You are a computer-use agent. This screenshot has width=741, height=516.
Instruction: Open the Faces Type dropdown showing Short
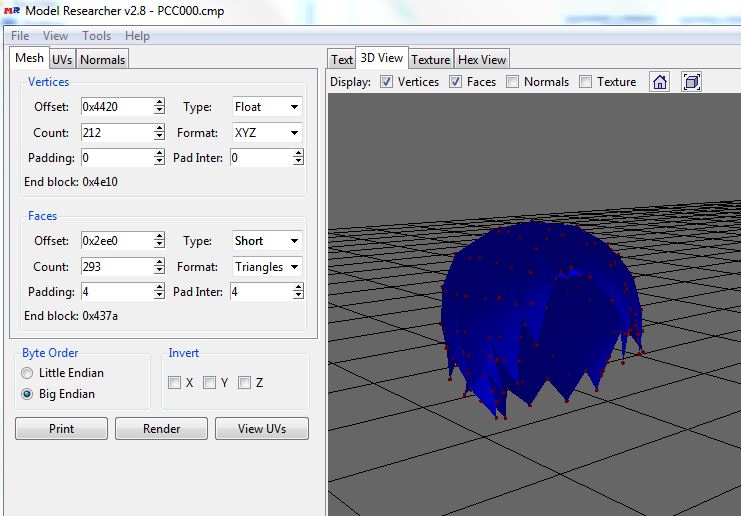(x=267, y=241)
